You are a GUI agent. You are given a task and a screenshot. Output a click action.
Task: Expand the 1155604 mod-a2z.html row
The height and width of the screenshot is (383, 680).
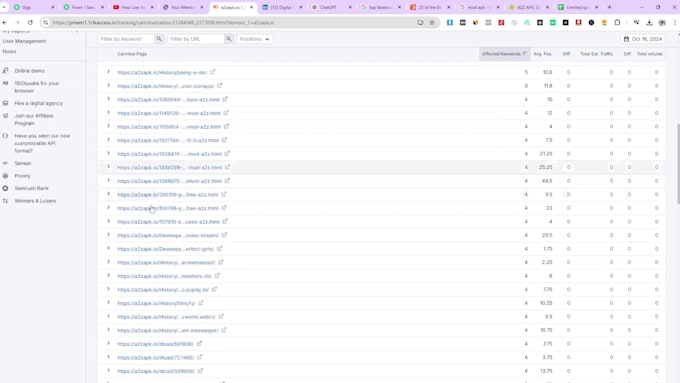tap(108, 126)
